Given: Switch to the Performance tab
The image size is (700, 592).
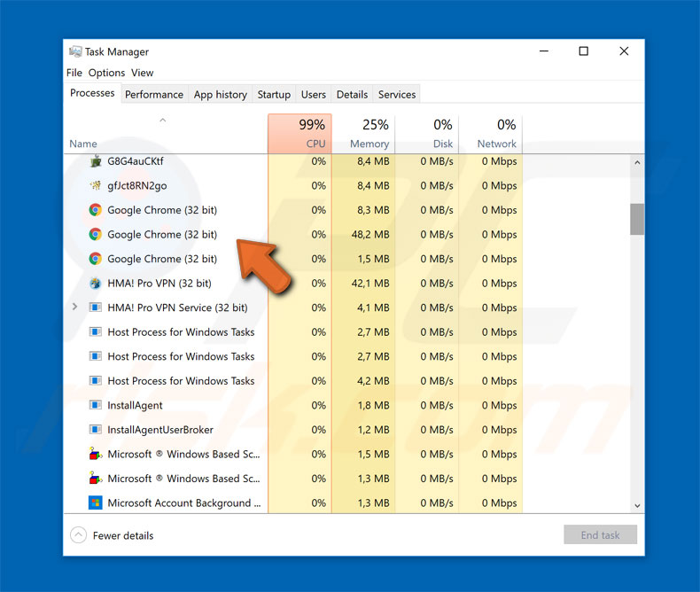Looking at the screenshot, I should 154,94.
